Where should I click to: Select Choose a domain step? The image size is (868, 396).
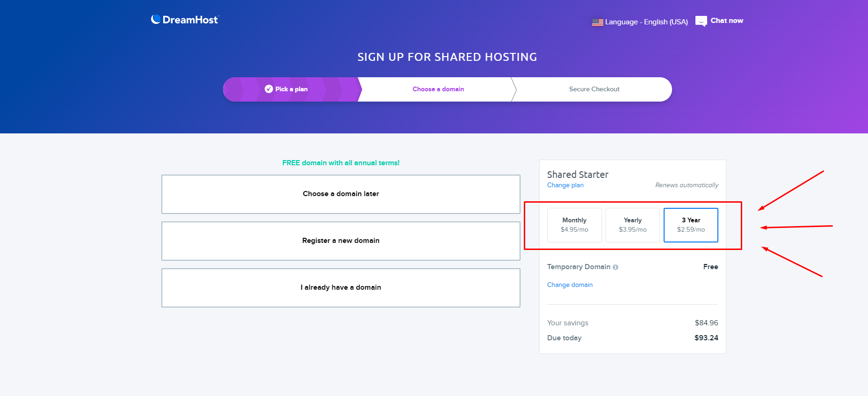click(x=438, y=89)
